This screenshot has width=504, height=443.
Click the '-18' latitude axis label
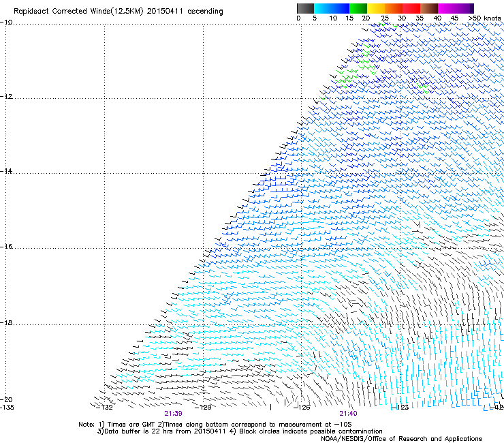(6, 322)
